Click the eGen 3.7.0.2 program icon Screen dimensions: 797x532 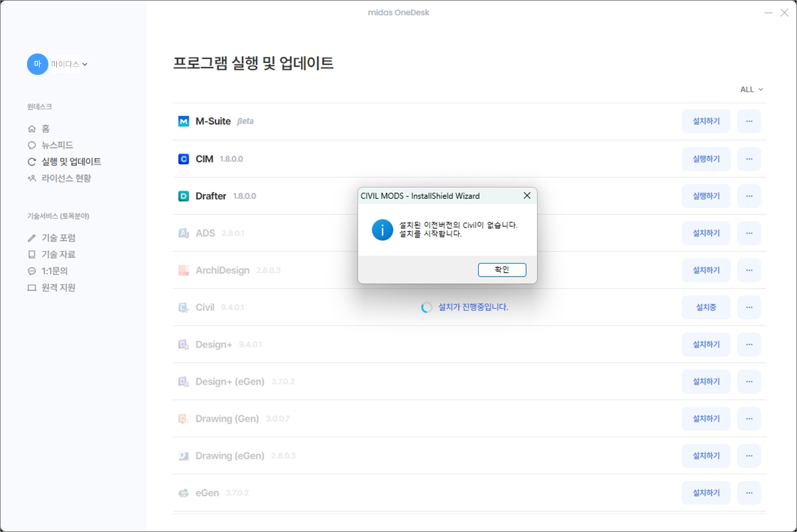click(184, 493)
